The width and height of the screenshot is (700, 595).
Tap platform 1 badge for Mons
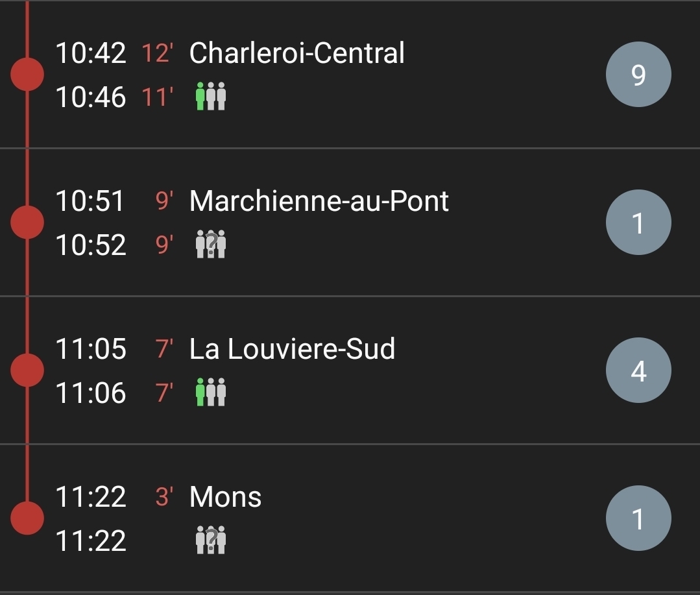point(638,518)
